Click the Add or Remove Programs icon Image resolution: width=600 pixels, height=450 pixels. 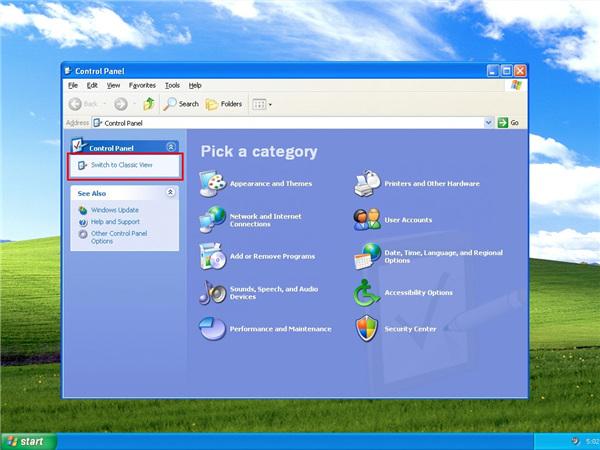tap(213, 256)
